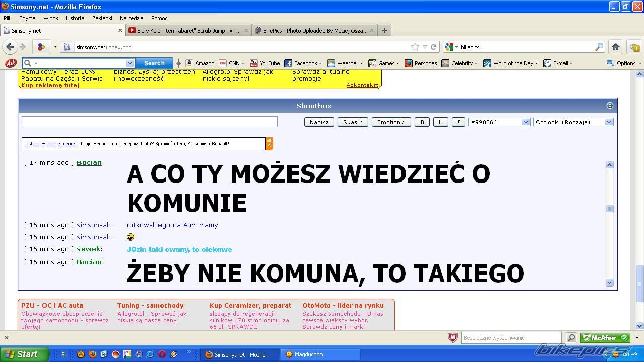
Task: Open the Czcionki (Rodzaje) font dropdown
Action: 573,122
